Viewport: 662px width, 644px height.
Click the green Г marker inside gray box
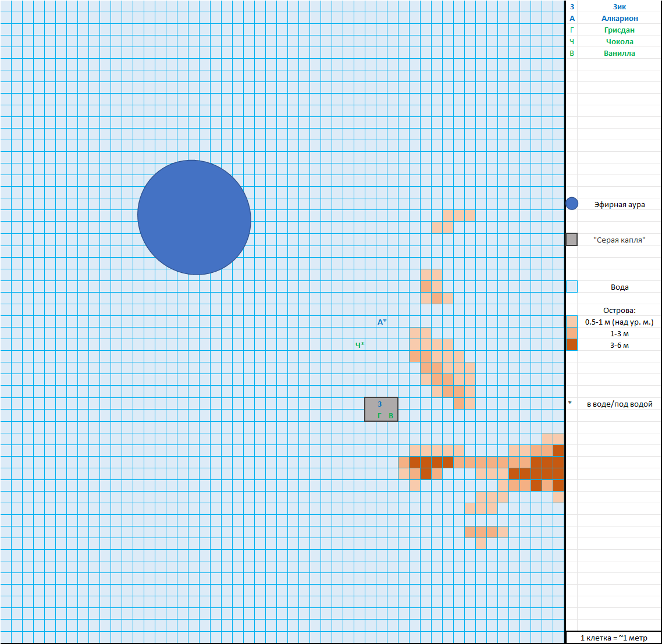click(x=379, y=416)
